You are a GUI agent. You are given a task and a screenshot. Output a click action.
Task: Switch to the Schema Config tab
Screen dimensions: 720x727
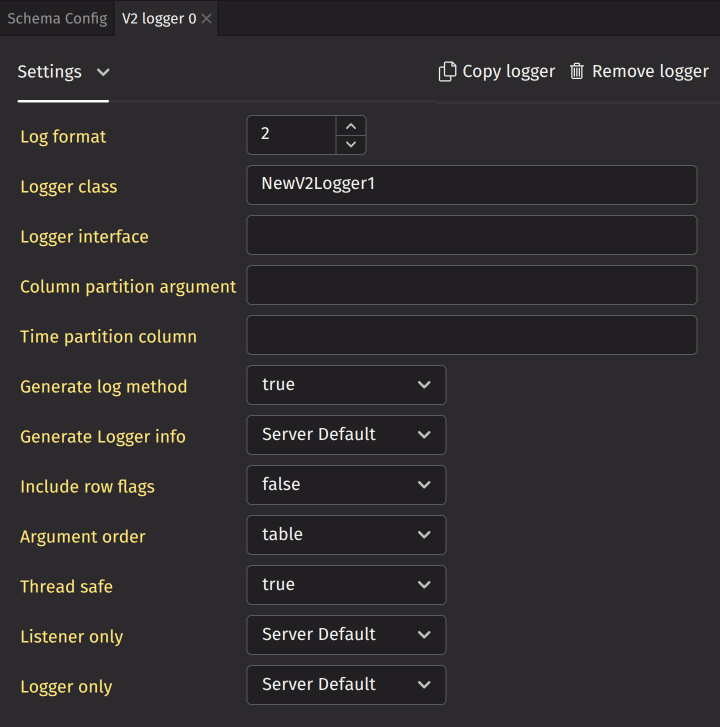coord(57,19)
